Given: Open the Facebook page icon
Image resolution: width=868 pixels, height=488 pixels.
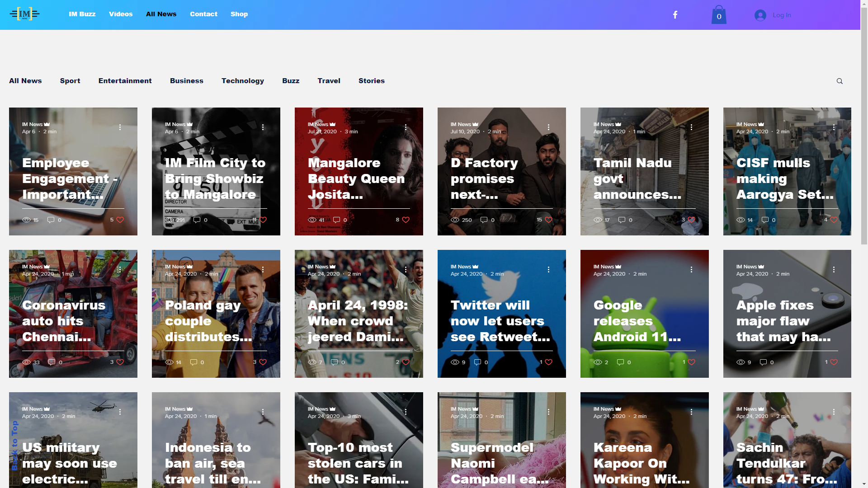Looking at the screenshot, I should [675, 15].
